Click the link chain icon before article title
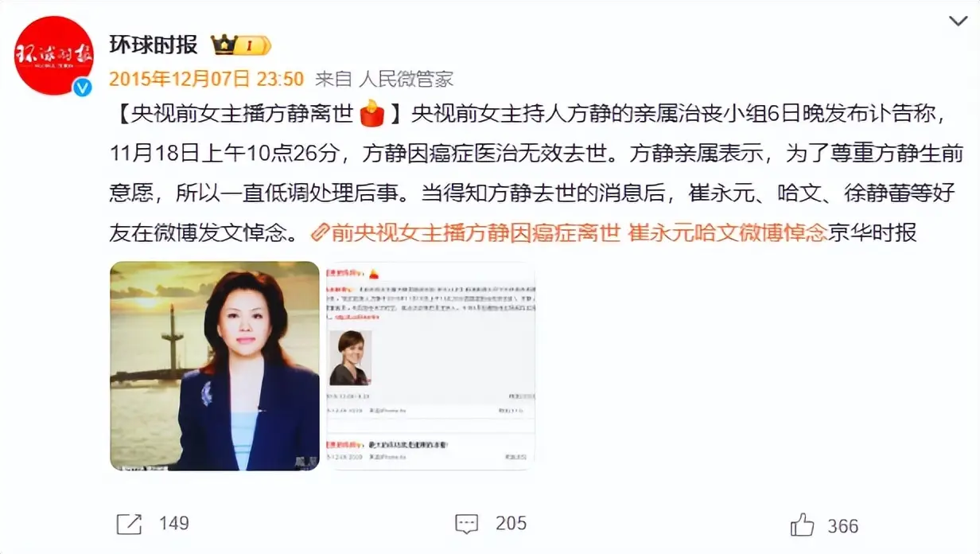 (x=320, y=232)
